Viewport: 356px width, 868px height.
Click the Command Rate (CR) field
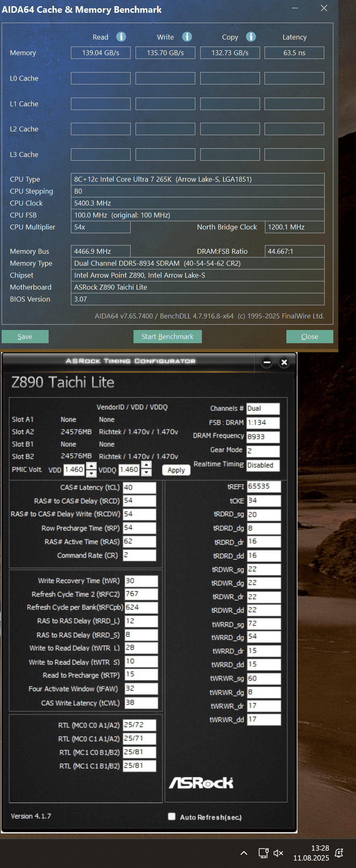[x=140, y=555]
